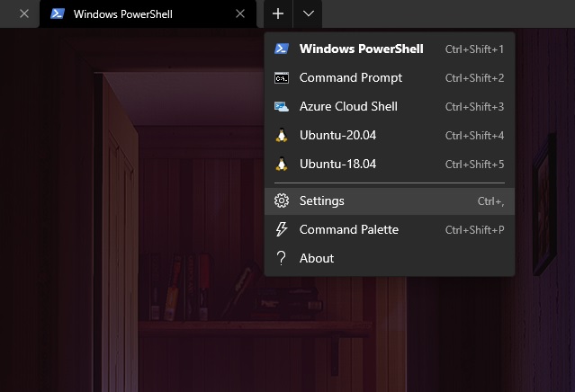This screenshot has width=575, height=392.
Task: Close the partially visible left tab
Action: tap(24, 13)
